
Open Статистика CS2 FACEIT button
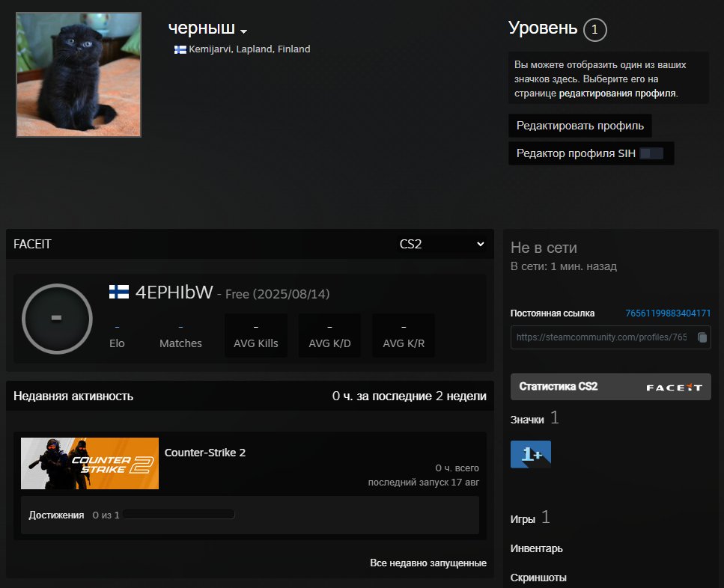click(x=610, y=387)
